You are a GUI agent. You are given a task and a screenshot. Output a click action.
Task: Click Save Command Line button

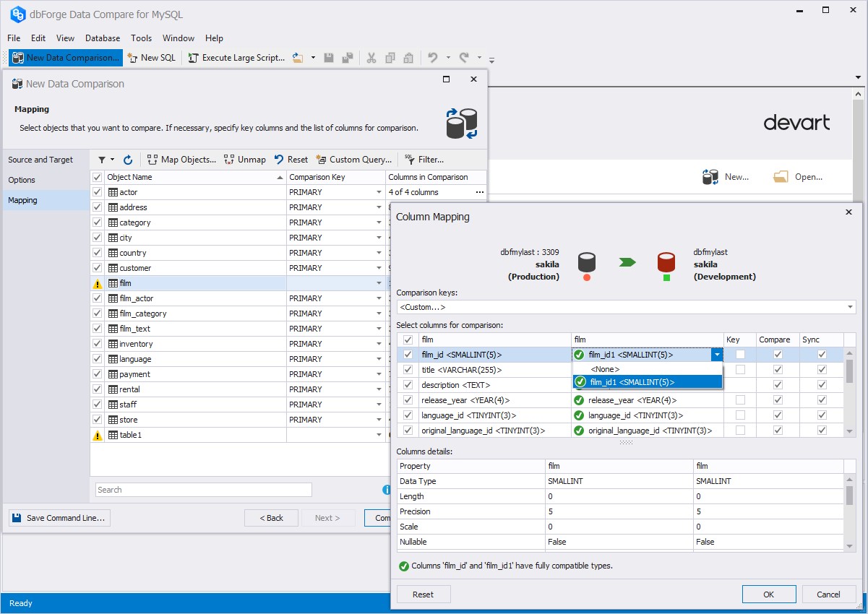[59, 518]
